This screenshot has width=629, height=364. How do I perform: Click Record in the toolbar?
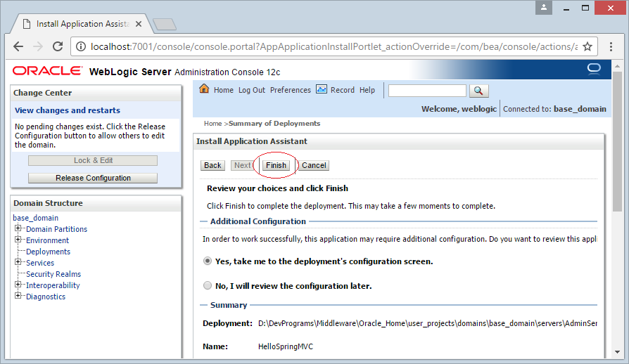[342, 90]
